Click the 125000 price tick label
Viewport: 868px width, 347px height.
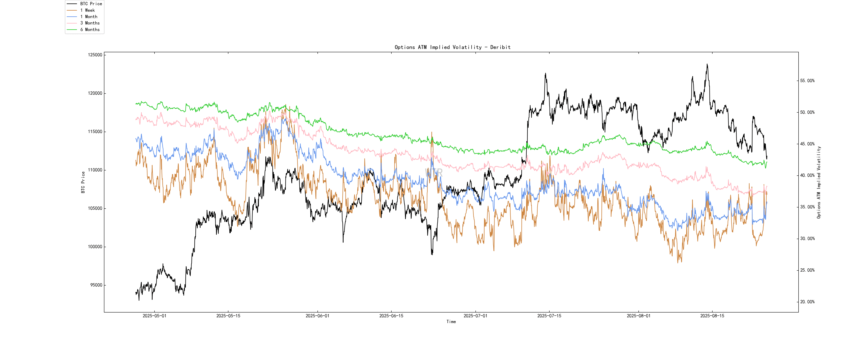(95, 55)
